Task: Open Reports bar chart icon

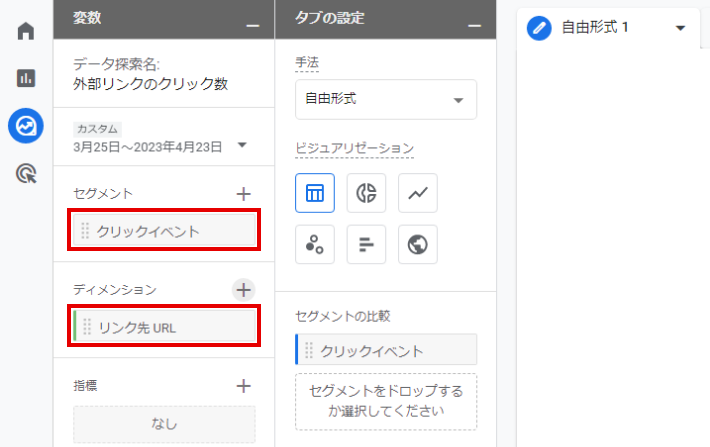Action: pos(26,78)
